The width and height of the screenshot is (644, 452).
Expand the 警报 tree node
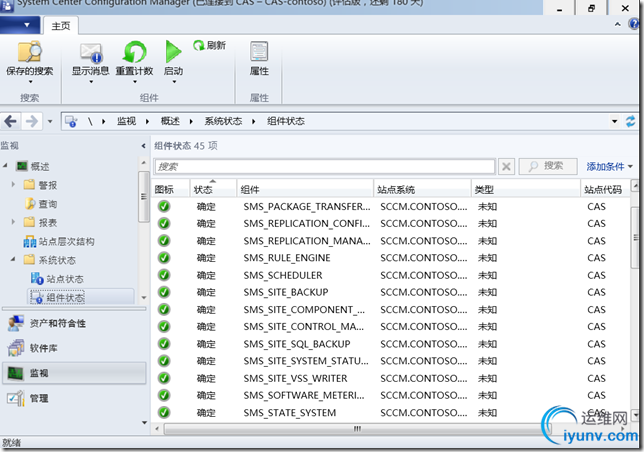click(x=13, y=184)
